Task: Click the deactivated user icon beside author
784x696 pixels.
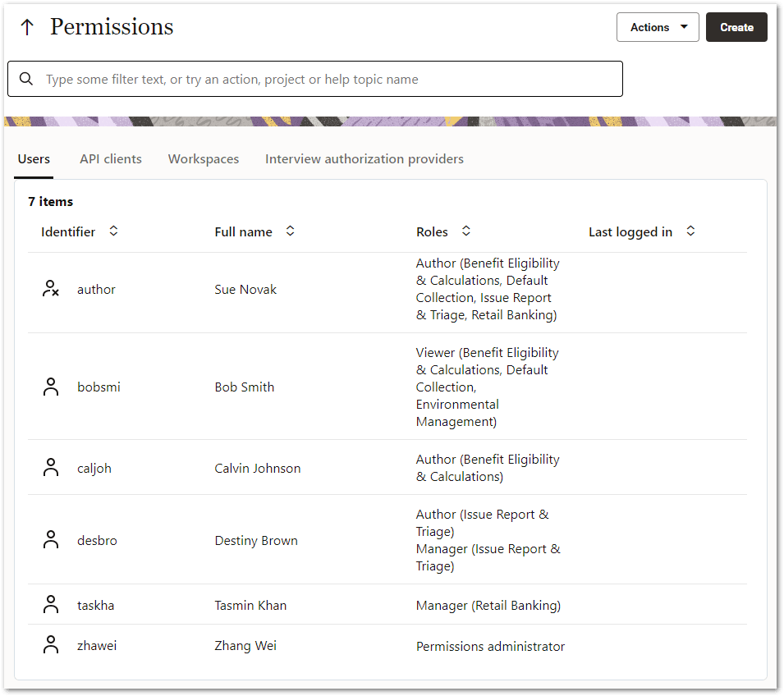Action: pos(50,288)
